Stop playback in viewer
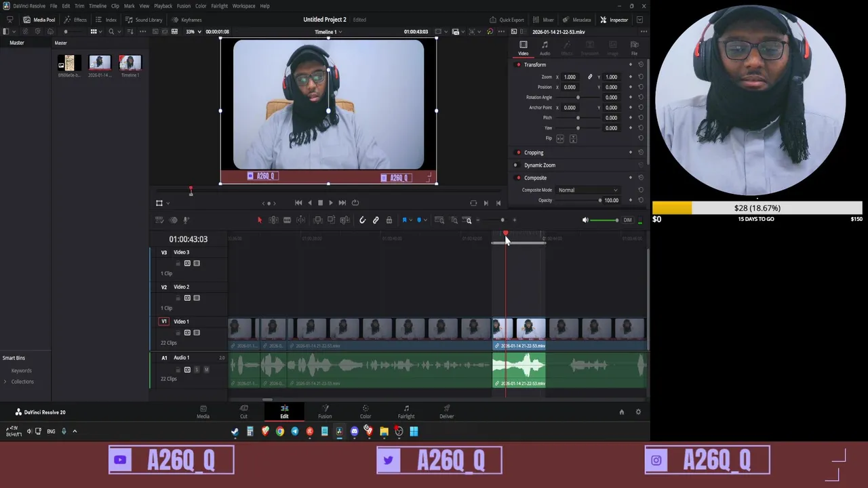The height and width of the screenshot is (488, 868). (320, 203)
